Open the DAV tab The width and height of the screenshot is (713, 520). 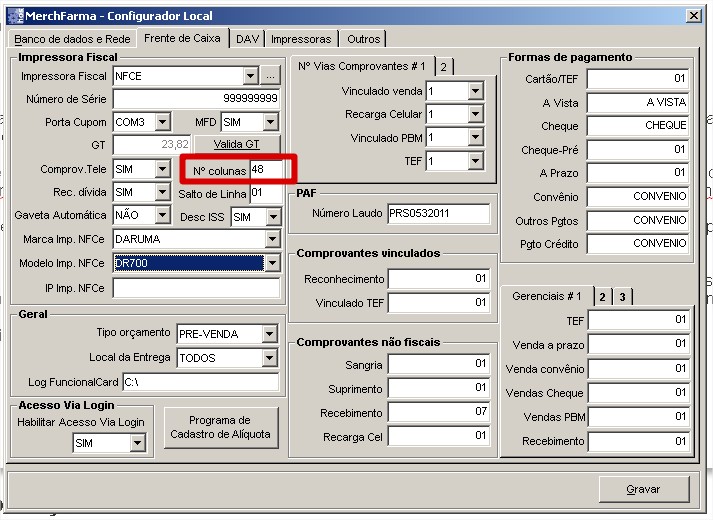246,39
